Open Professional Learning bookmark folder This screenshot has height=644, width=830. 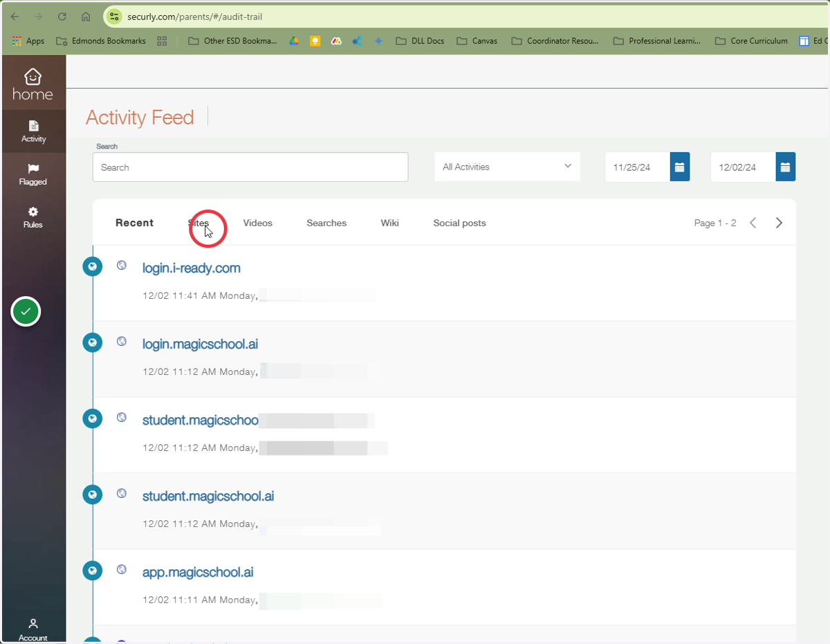(x=656, y=41)
